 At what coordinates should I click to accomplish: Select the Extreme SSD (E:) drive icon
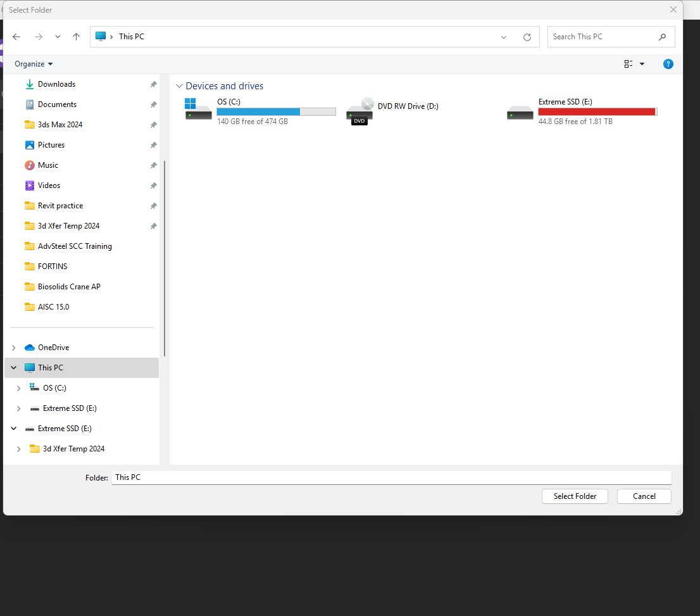520,113
